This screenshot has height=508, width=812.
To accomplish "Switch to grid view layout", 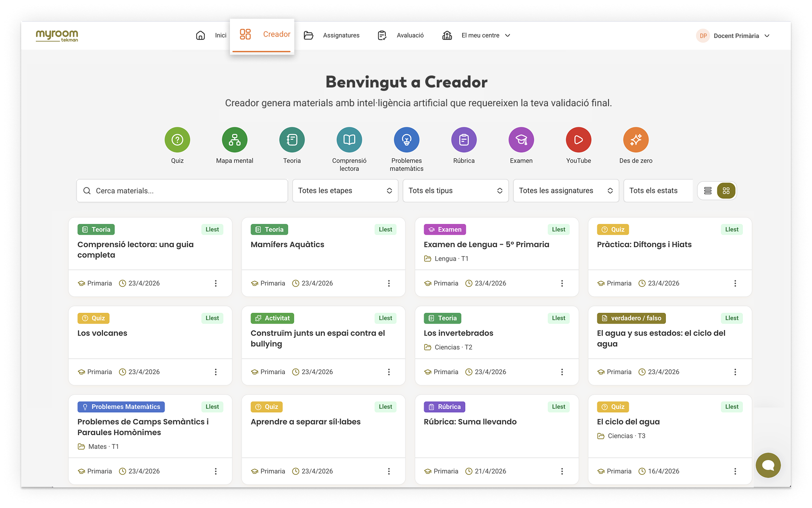I will (x=726, y=191).
